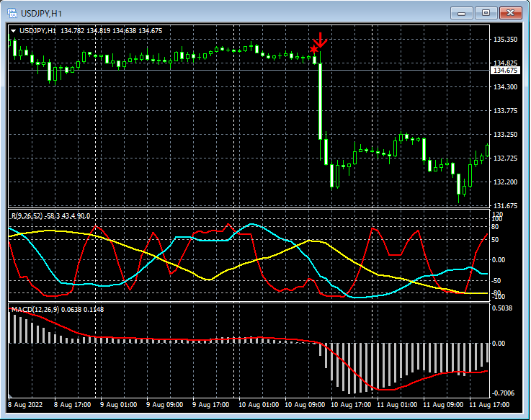Click the 9 Aug 09:00 time label

tap(164, 405)
